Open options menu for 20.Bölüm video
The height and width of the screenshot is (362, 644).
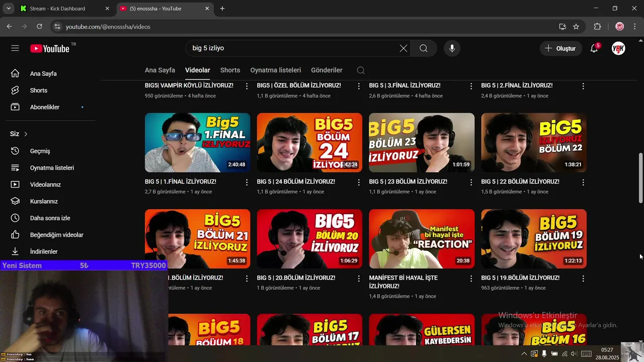(359, 278)
